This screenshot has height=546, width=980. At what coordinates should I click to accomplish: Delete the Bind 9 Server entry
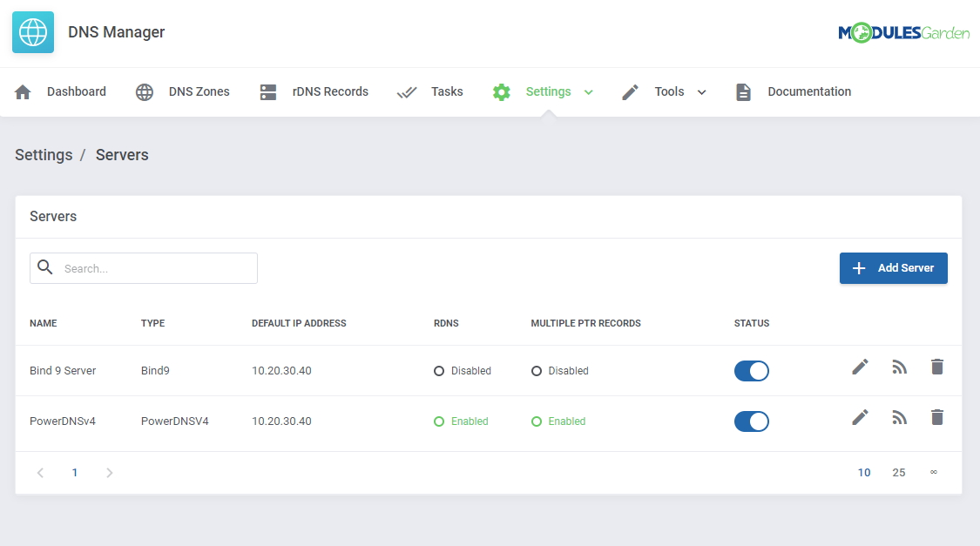[936, 367]
